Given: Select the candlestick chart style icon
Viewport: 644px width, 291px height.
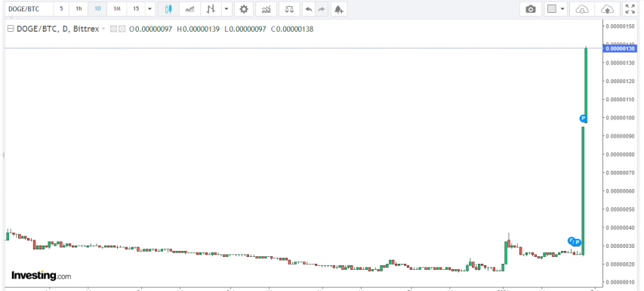Looking at the screenshot, I should point(168,9).
